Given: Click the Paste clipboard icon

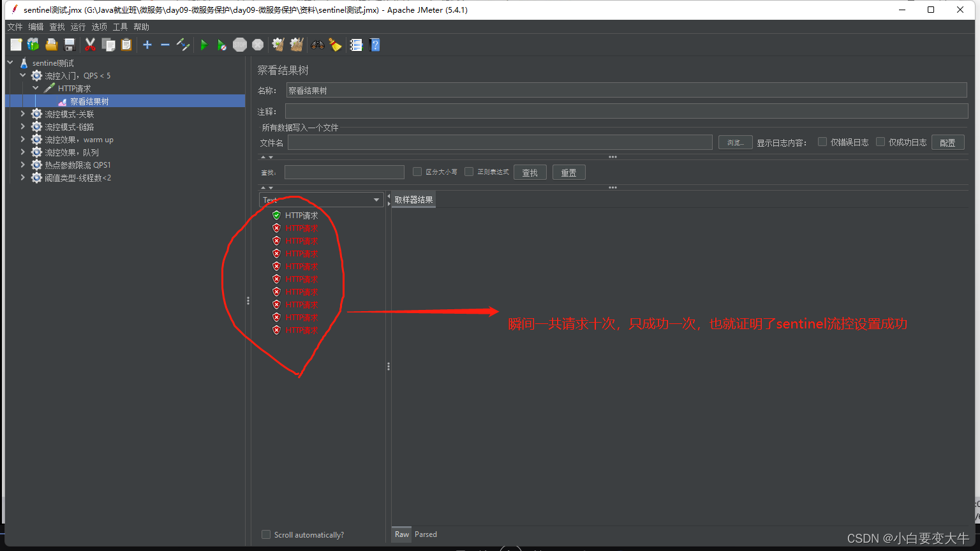Looking at the screenshot, I should click(126, 45).
